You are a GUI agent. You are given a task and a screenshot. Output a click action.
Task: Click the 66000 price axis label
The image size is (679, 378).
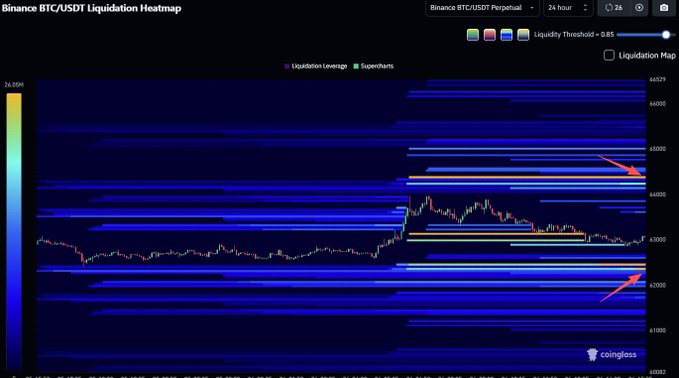tap(657, 104)
